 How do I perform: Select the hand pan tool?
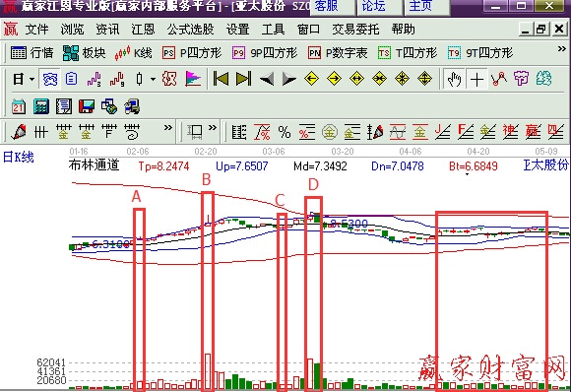[454, 79]
